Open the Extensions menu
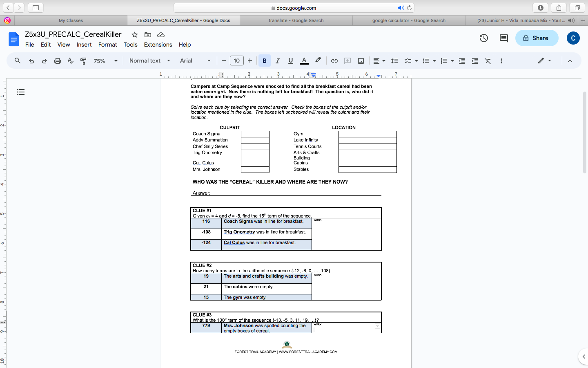 [x=158, y=45]
